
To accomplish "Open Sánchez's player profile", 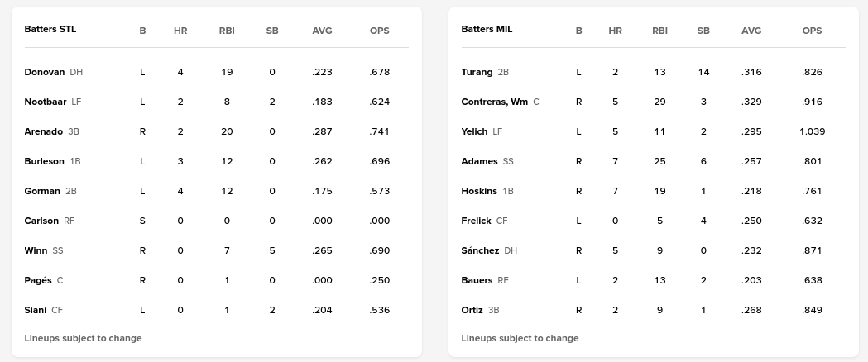I will (x=480, y=250).
